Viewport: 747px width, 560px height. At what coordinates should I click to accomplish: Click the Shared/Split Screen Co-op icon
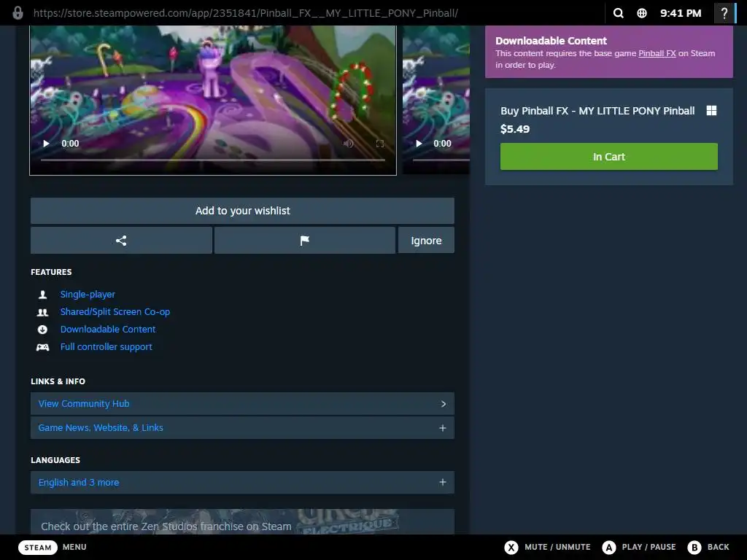tap(42, 312)
